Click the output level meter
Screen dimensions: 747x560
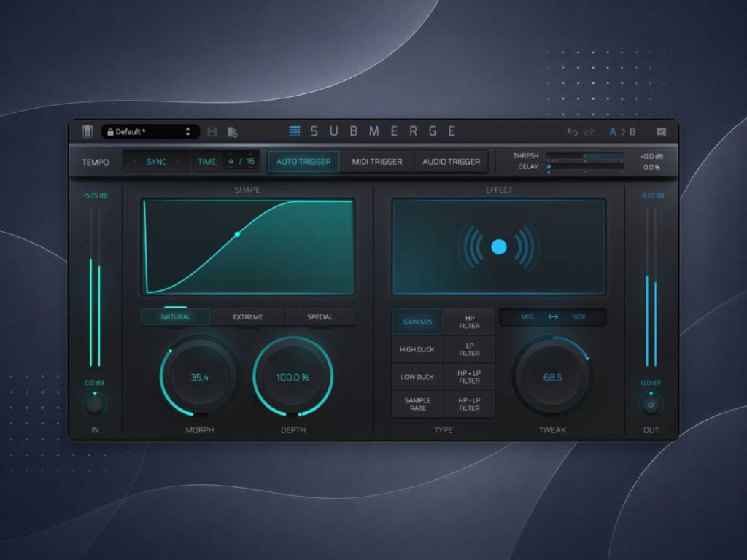click(x=651, y=287)
